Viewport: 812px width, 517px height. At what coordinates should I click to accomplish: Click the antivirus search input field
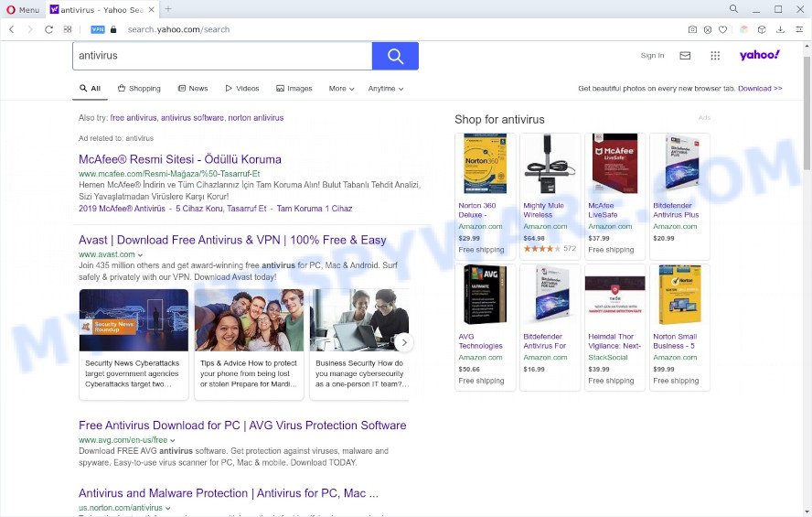(x=222, y=56)
